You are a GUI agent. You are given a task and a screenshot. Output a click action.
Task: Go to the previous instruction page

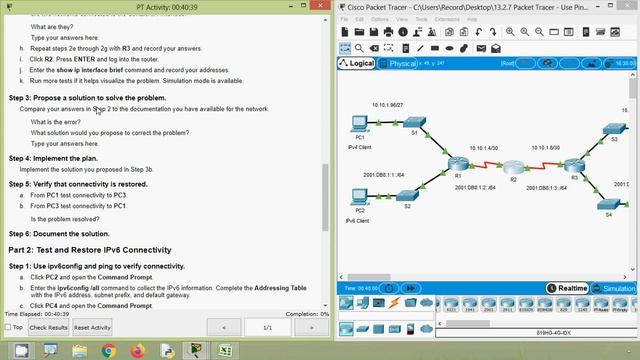pyautogui.click(x=224, y=327)
